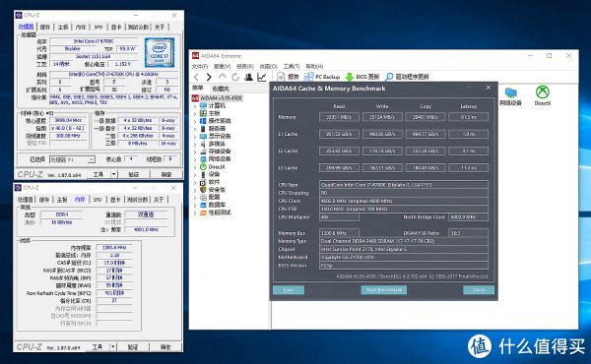Screen dimensions: 591x364
Task: Go forward with AIDA64 toolbar right arrow
Action: (209, 77)
